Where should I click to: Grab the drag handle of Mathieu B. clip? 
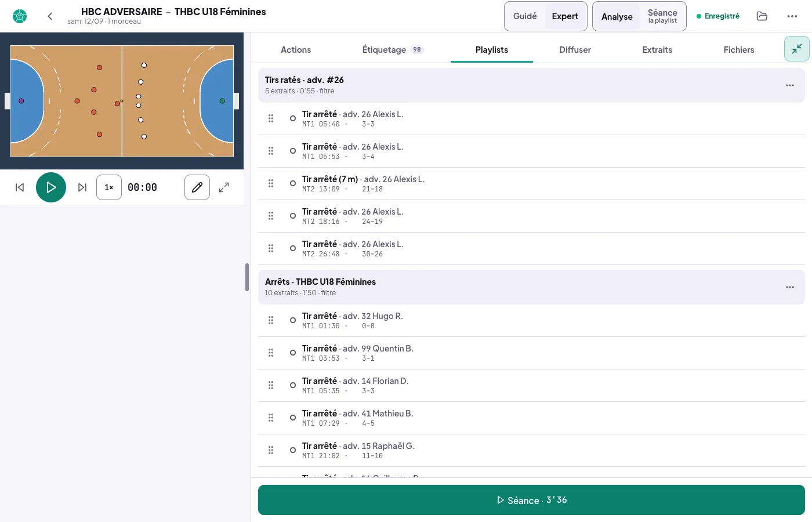point(271,418)
